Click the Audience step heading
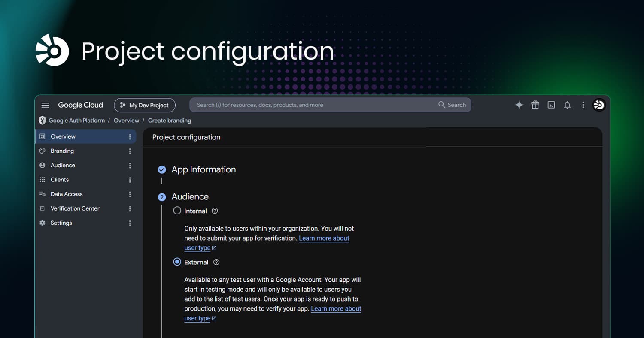 click(x=190, y=197)
